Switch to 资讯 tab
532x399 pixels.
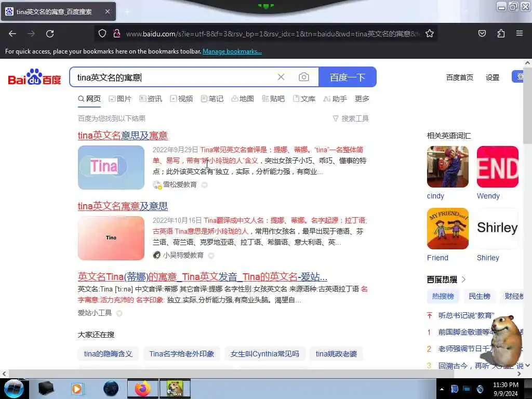[x=151, y=99]
